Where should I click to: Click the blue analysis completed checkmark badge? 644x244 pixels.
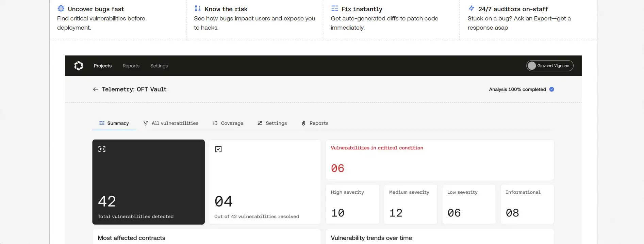(551, 89)
